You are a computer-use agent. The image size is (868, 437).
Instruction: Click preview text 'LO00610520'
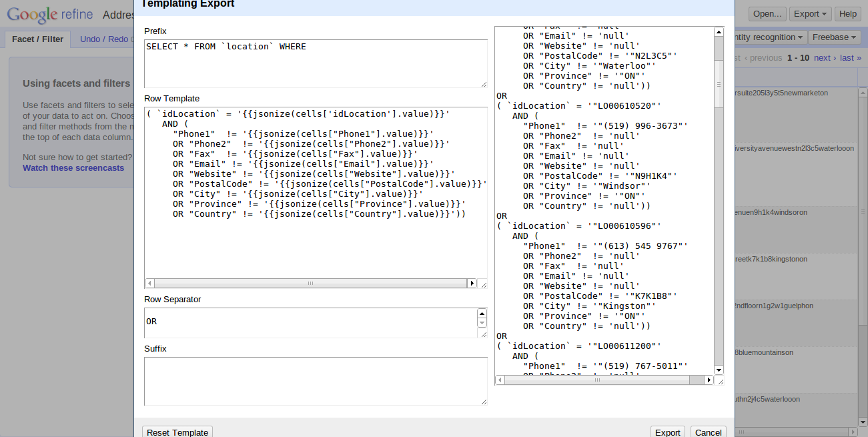(x=624, y=106)
